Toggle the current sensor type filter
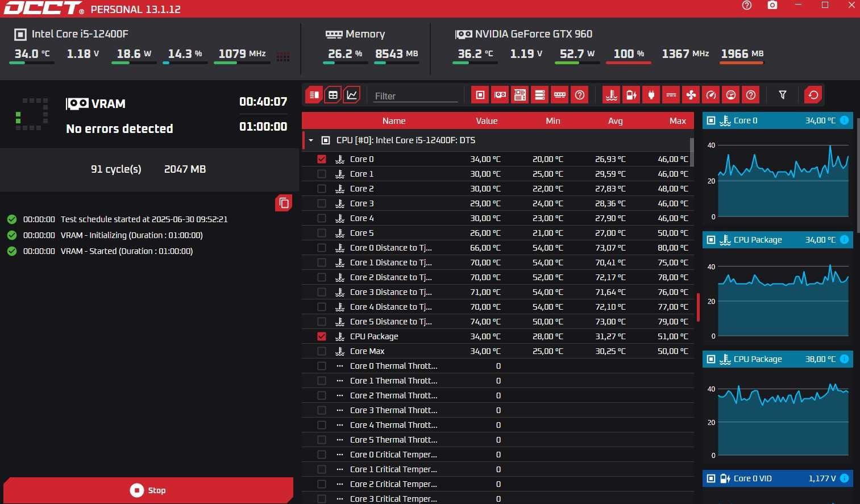 [671, 95]
